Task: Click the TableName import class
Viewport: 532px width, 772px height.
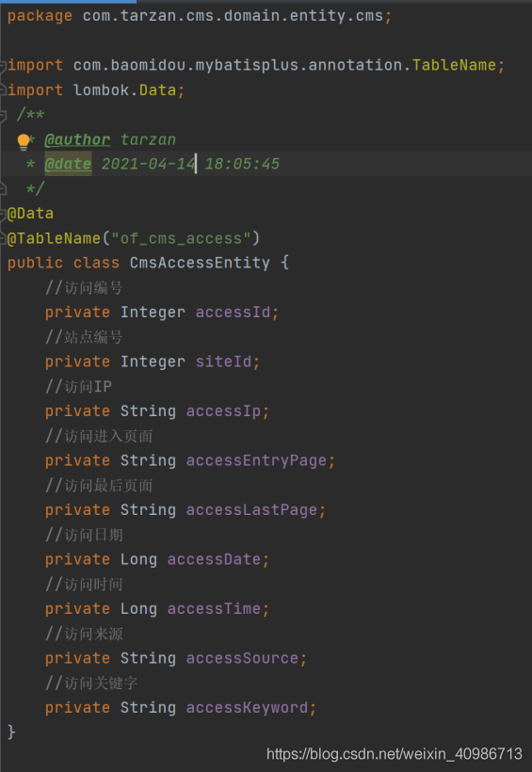Action: (454, 65)
